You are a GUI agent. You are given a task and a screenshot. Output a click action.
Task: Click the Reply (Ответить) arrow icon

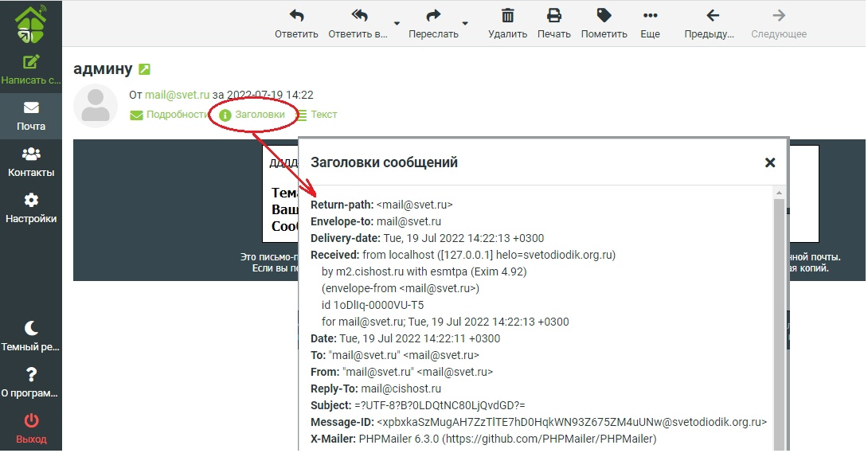[296, 16]
